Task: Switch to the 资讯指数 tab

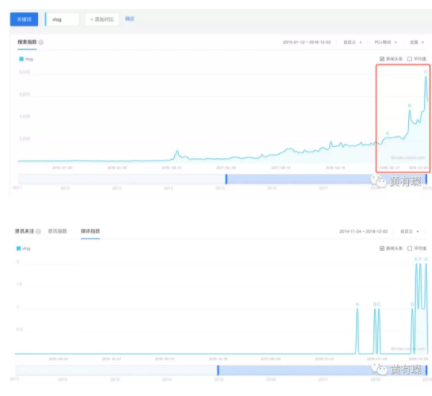Action: tap(57, 231)
